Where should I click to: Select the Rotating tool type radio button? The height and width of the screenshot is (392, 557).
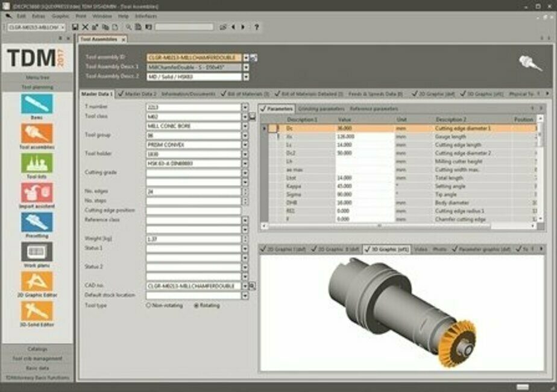pyautogui.click(x=196, y=305)
